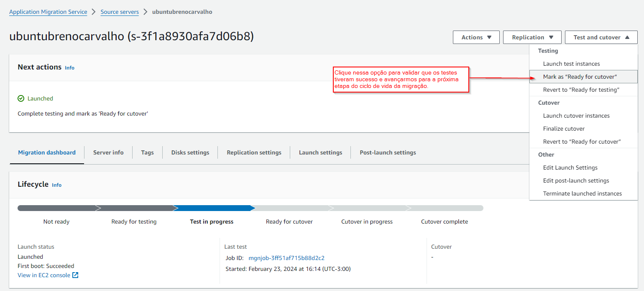The height and width of the screenshot is (291, 644).
Task: Click the Test in progress lifecycle bar segment
Action: tap(212, 208)
